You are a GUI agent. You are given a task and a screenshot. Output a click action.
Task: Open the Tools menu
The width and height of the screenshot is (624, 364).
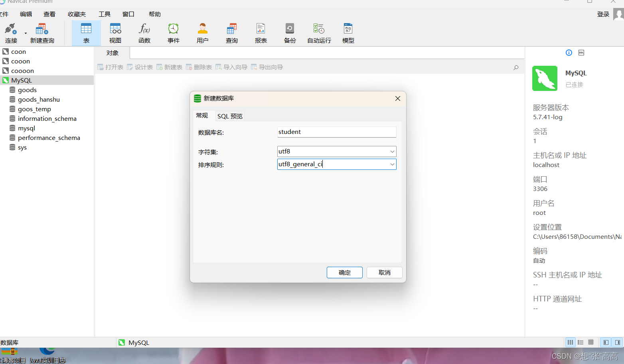(105, 14)
